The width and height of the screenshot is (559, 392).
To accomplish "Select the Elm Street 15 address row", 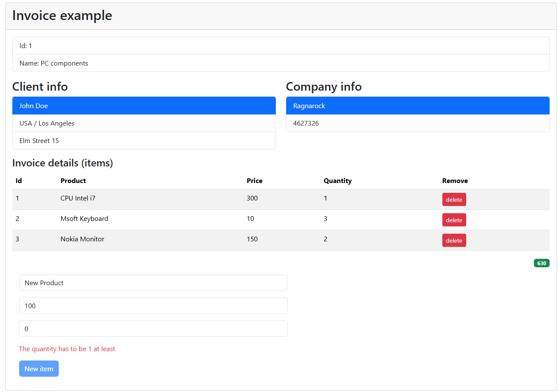I will click(144, 141).
